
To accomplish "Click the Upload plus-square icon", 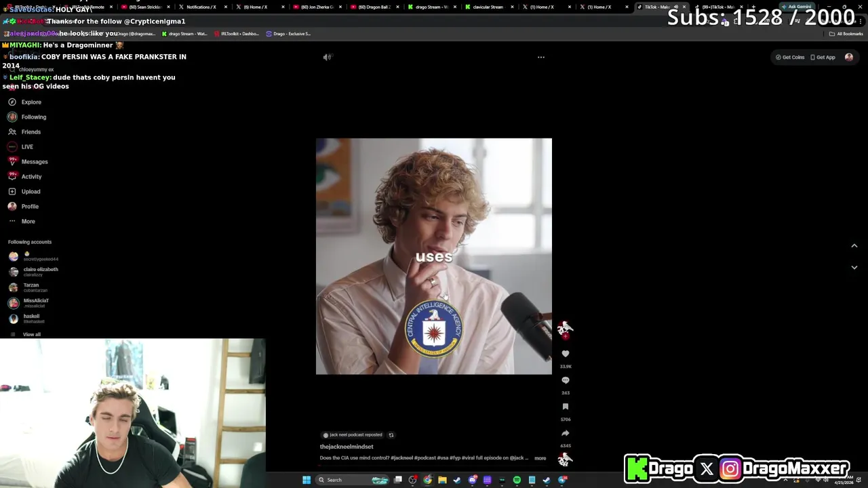I will (12, 192).
